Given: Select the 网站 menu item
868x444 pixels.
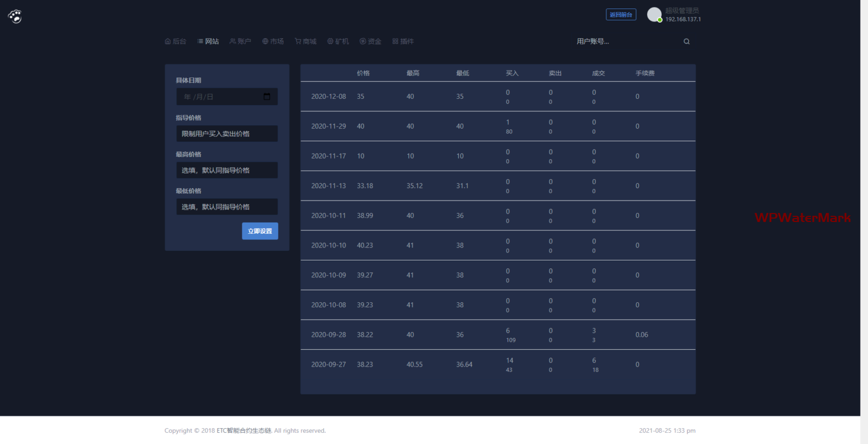Looking at the screenshot, I should point(208,41).
